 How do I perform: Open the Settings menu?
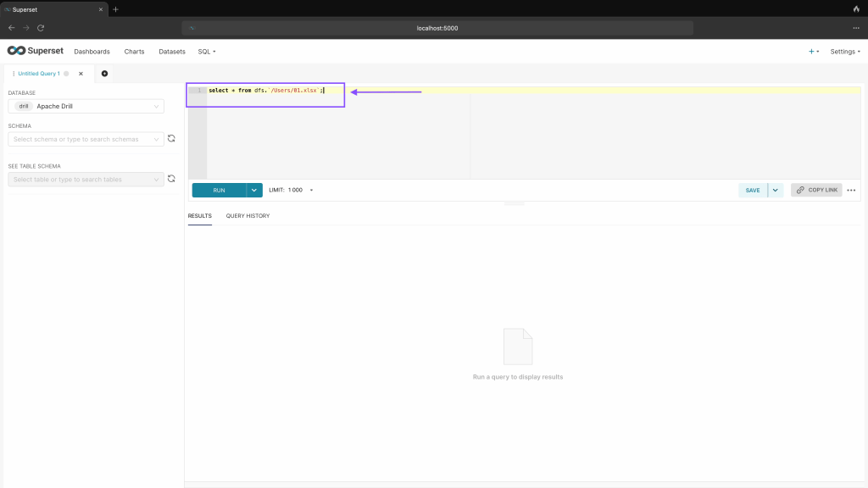tap(845, 52)
